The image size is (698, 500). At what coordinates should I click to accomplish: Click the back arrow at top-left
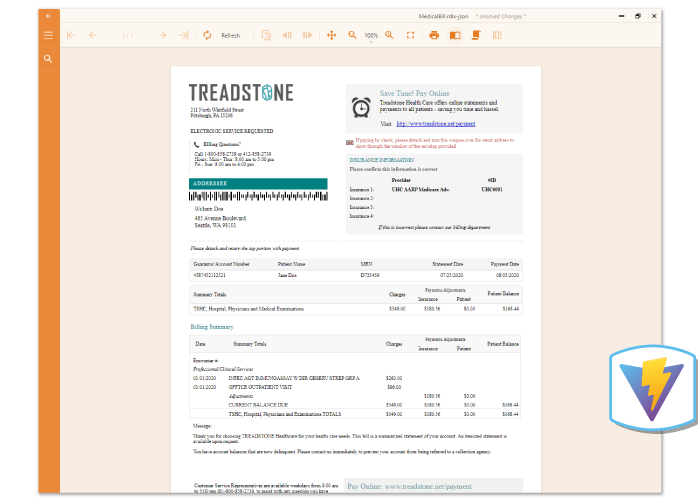point(47,16)
